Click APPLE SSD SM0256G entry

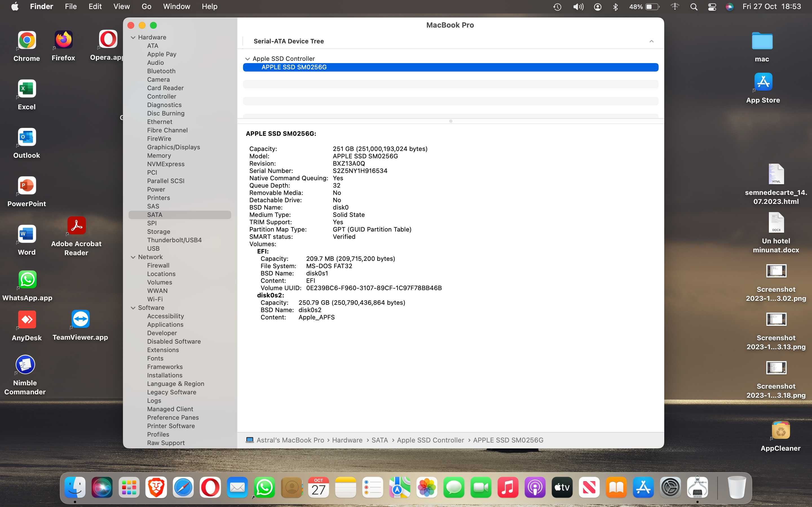click(x=451, y=66)
